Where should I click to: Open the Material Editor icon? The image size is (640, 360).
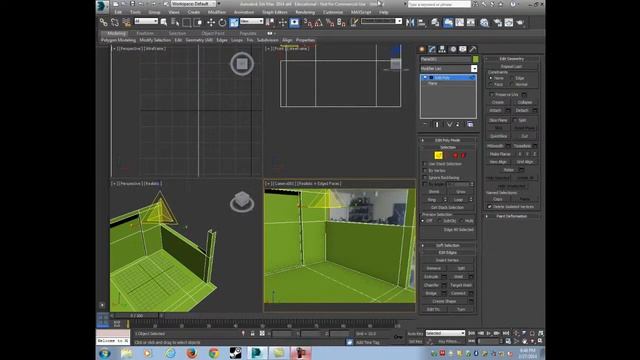484,22
